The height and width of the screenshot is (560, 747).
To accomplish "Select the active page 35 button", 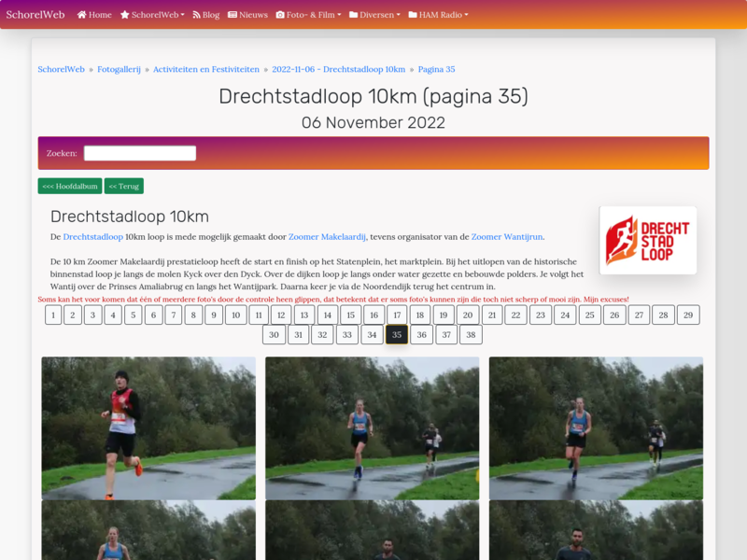I will click(x=397, y=334).
